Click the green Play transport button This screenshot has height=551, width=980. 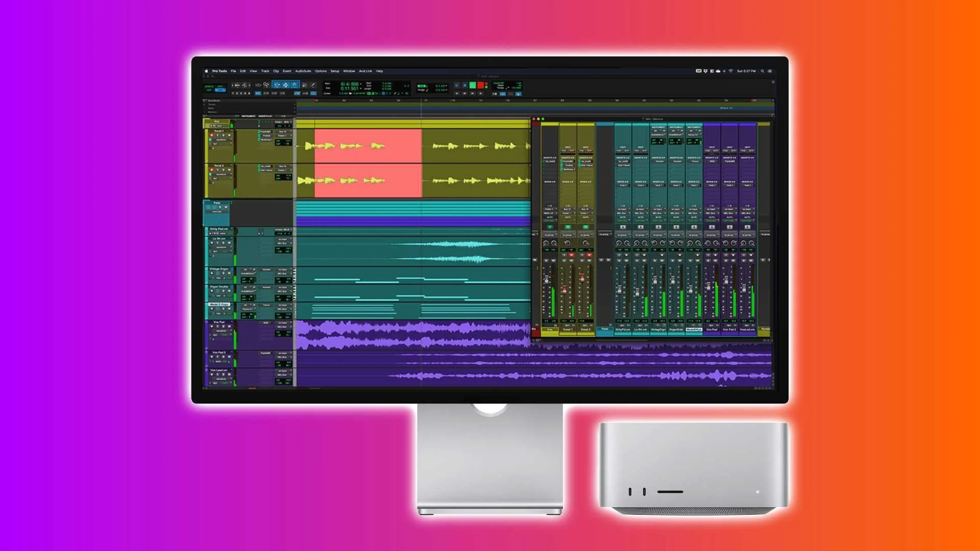(x=473, y=85)
